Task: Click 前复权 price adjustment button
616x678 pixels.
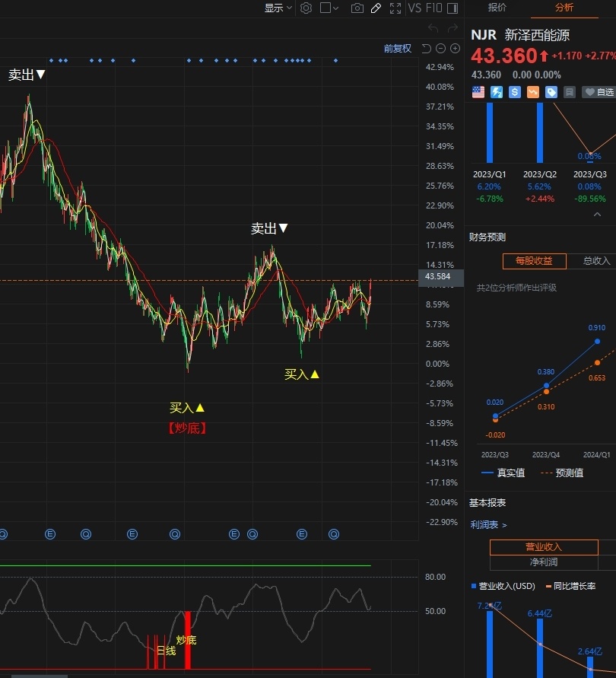Action: [397, 49]
